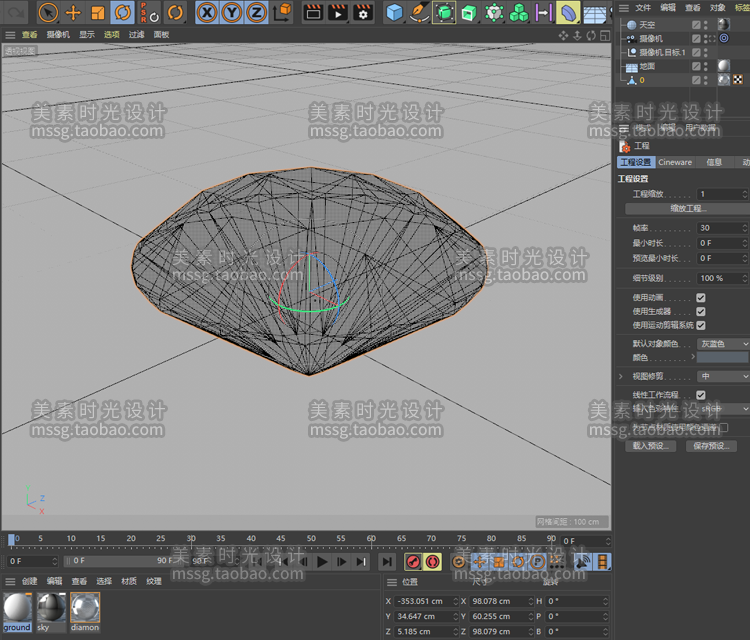Select the Scale tool
The image size is (750, 640).
click(98, 13)
